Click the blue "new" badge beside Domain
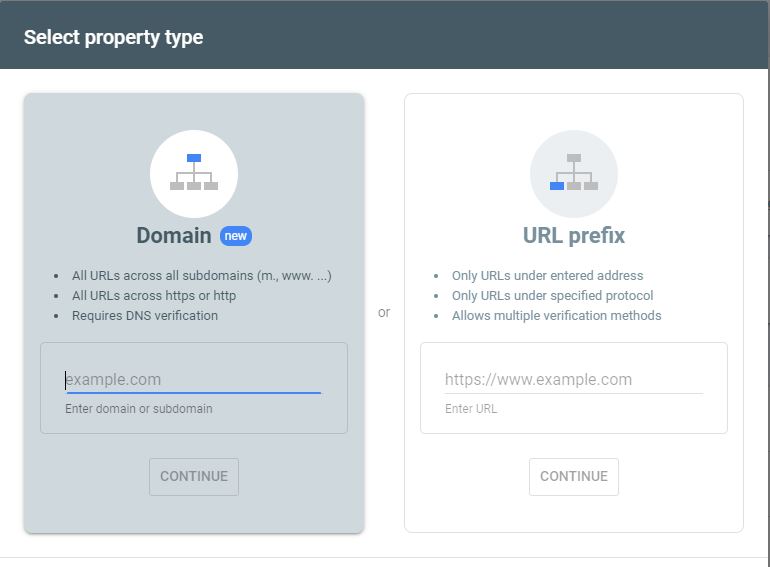Screen dimensions: 770x567 pos(236,236)
